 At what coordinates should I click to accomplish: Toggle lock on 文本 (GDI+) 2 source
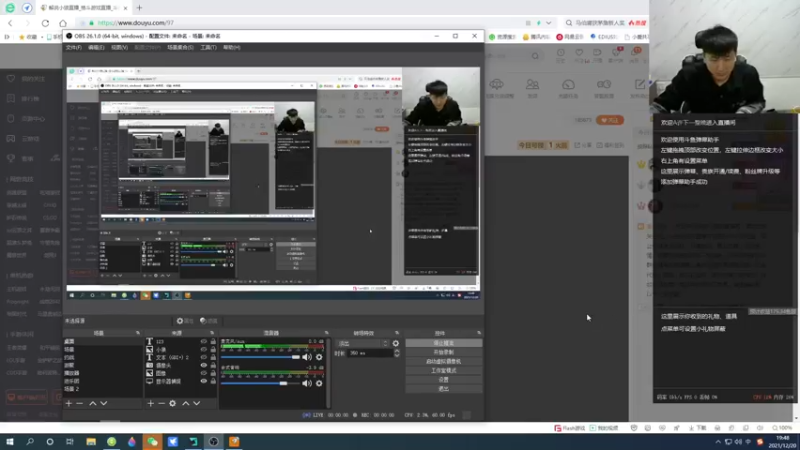point(213,357)
